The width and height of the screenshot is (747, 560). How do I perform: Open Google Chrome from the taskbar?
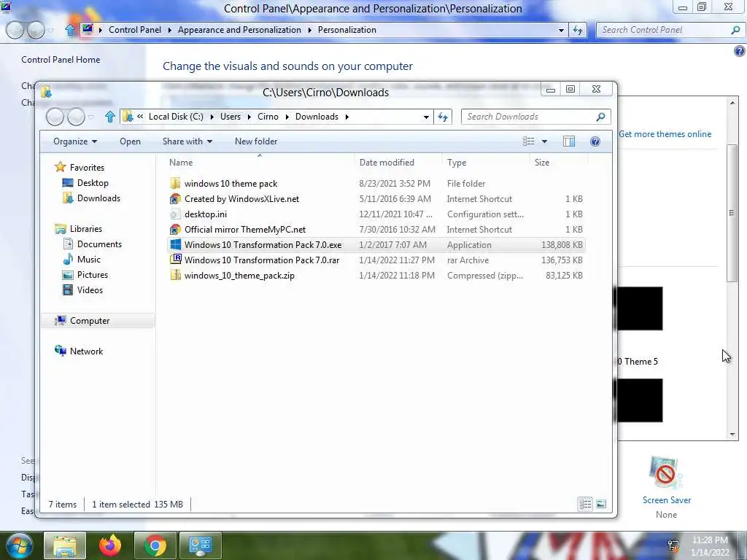click(x=155, y=545)
